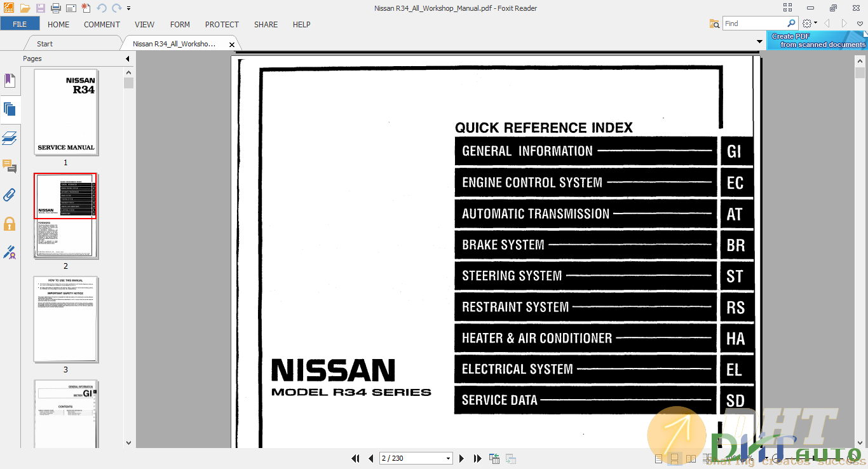This screenshot has height=469, width=868.
Task: Collapse the ribbon with the heart-shaped chevron icon
Action: coord(860,24)
